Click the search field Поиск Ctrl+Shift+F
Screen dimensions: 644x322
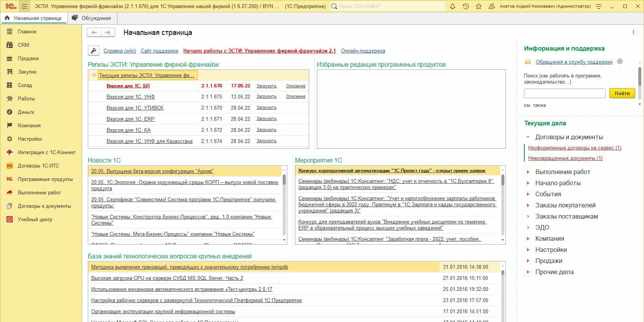(388, 6)
